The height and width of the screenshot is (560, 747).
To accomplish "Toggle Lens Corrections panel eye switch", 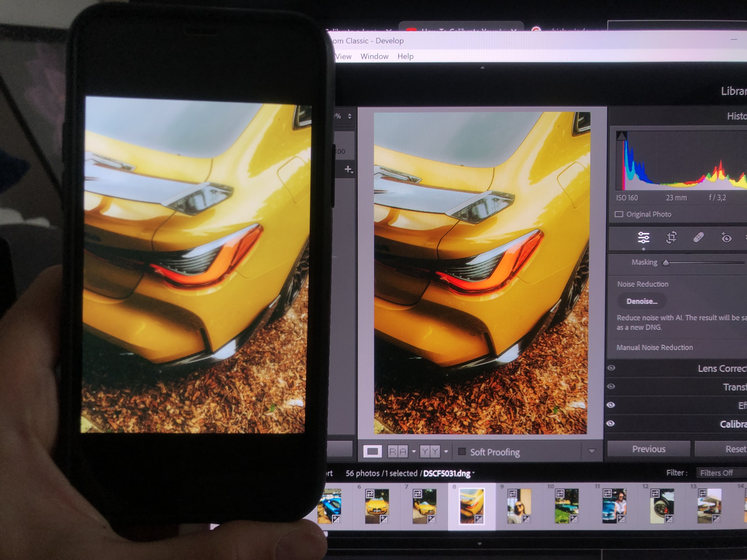I will click(611, 368).
